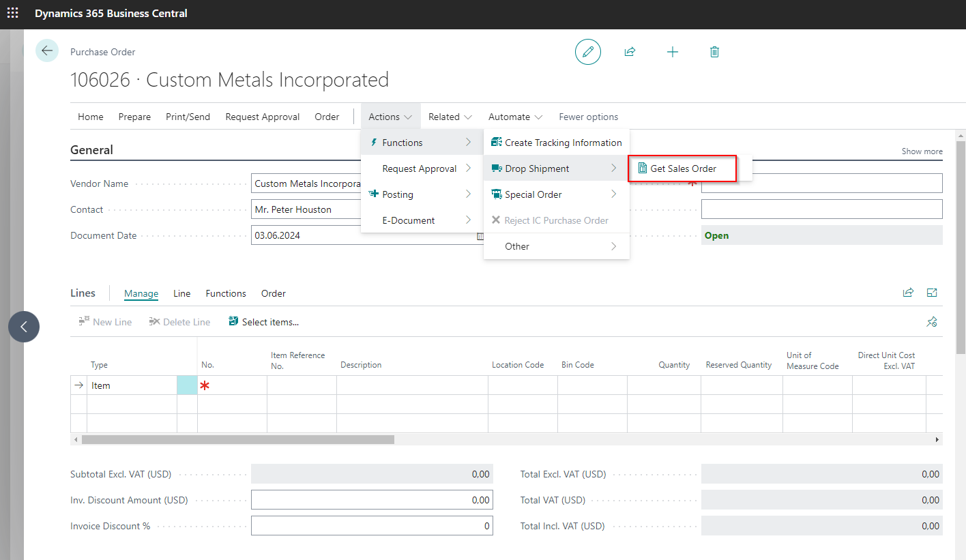Click the Contact field Mr. Peter Houston
Viewport: 966px width, 560px height.
tap(306, 209)
